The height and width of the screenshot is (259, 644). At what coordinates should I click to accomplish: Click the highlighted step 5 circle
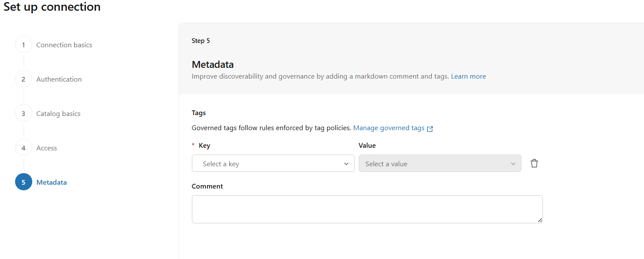[24, 182]
